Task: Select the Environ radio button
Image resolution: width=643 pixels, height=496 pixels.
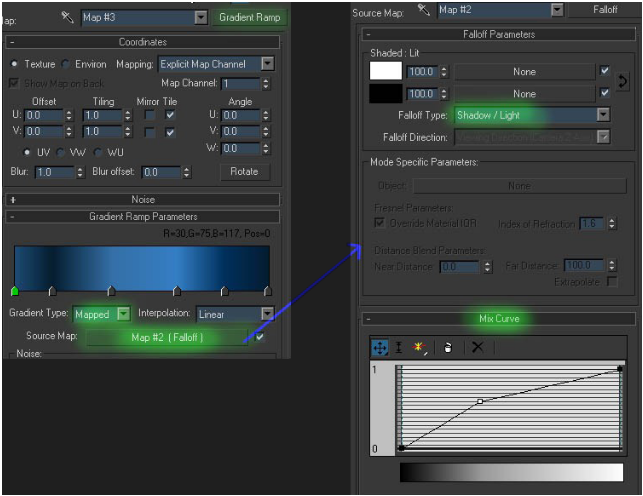Action: [x=65, y=64]
